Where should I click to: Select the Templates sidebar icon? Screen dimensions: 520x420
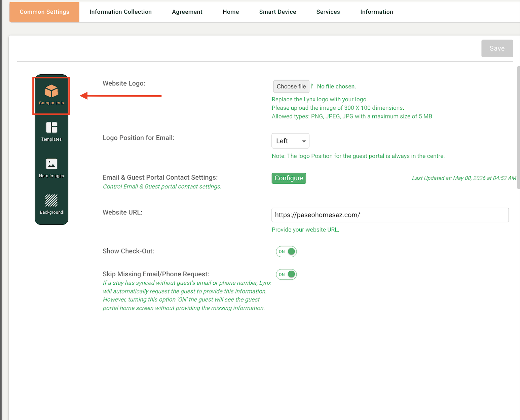pyautogui.click(x=51, y=132)
